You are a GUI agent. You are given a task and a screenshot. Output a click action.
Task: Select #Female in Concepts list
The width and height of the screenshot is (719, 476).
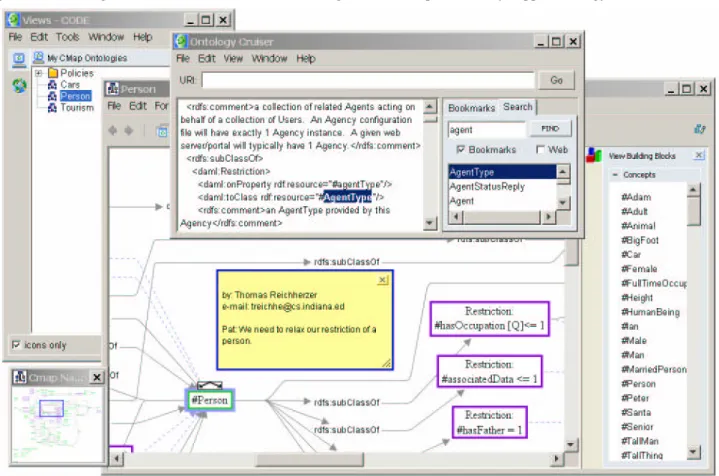pos(639,269)
